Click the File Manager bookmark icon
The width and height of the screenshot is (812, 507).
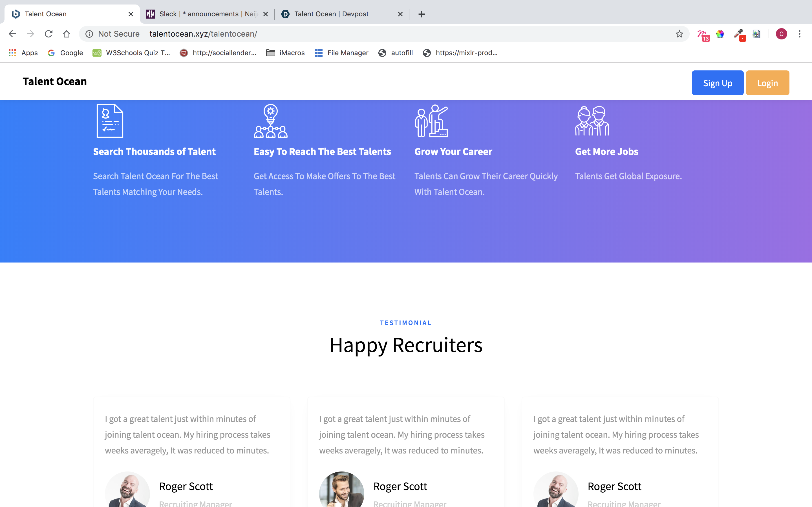[x=318, y=53]
